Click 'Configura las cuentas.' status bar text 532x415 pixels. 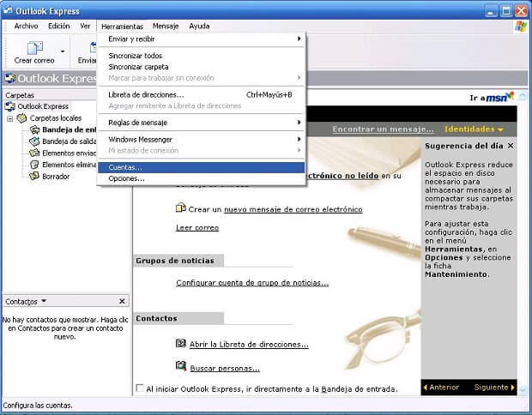pos(38,406)
